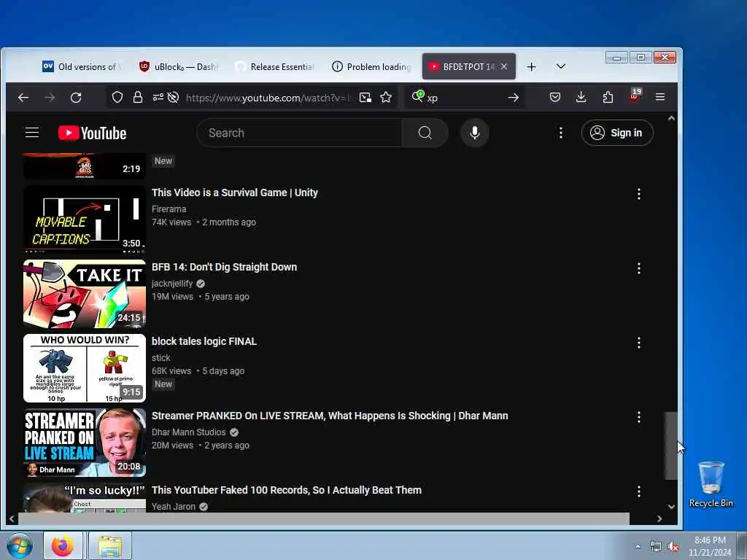Click the Sign in button
This screenshot has width=747, height=560.
click(x=617, y=133)
